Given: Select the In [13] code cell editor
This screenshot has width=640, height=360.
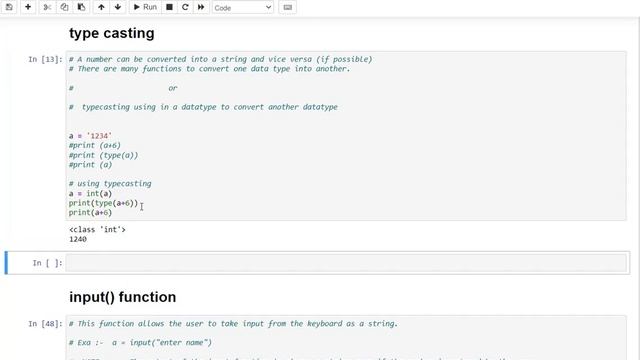Looking at the screenshot, I should [346, 136].
